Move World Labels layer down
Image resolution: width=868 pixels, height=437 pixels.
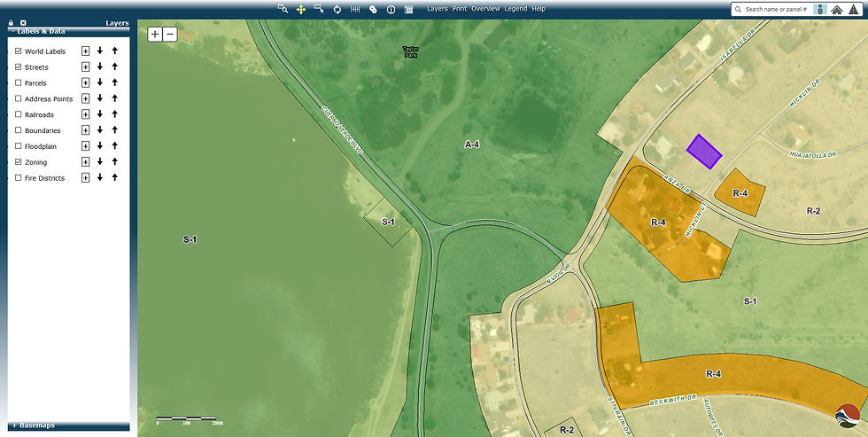click(99, 51)
